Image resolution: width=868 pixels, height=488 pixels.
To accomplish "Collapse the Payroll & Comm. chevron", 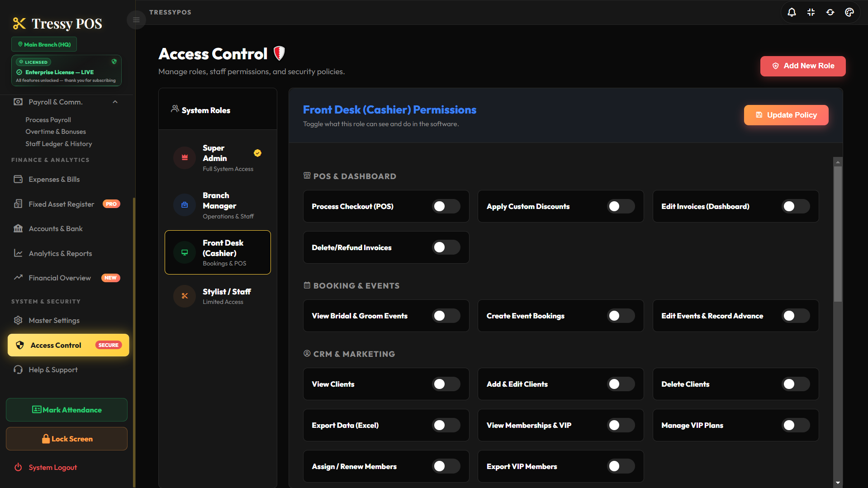I will (115, 102).
